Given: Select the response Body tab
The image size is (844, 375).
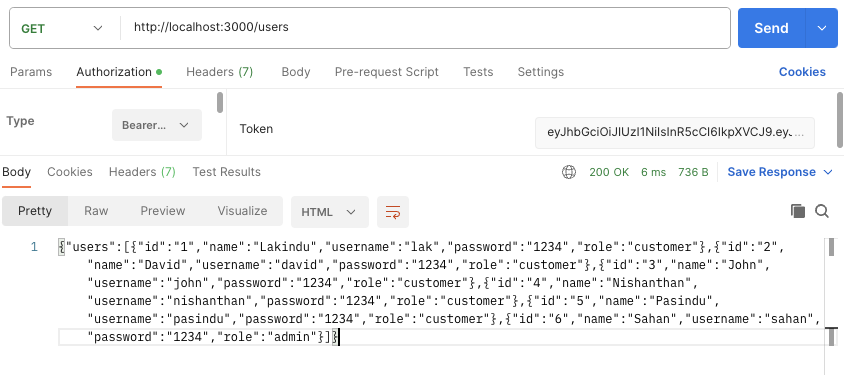Looking at the screenshot, I should pyautogui.click(x=16, y=172).
